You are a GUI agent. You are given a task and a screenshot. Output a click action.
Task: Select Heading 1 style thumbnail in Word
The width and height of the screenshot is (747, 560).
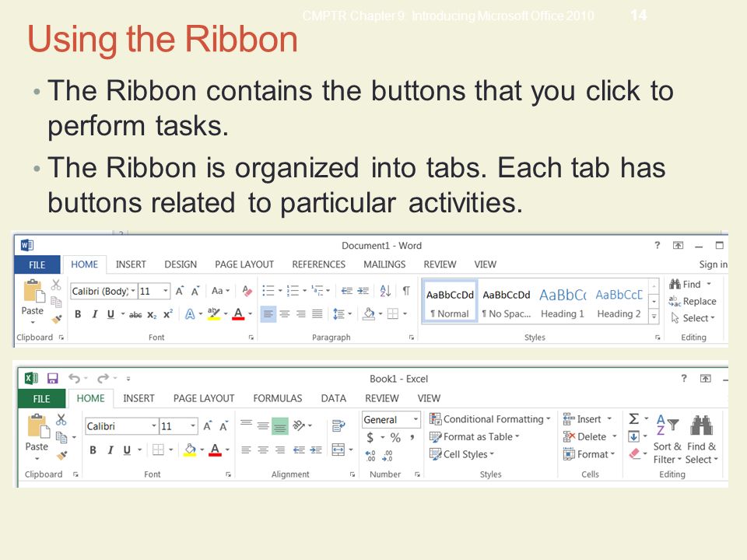click(x=563, y=303)
